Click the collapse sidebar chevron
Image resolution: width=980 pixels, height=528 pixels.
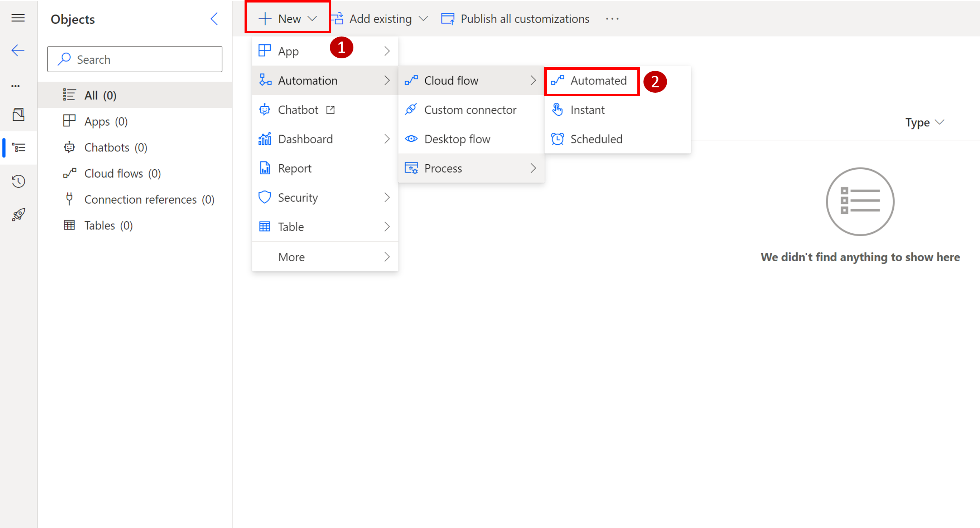pyautogui.click(x=214, y=19)
